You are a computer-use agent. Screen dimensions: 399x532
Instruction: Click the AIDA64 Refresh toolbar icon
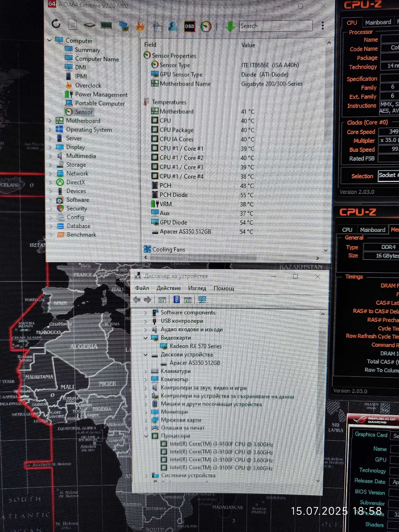(x=56, y=24)
